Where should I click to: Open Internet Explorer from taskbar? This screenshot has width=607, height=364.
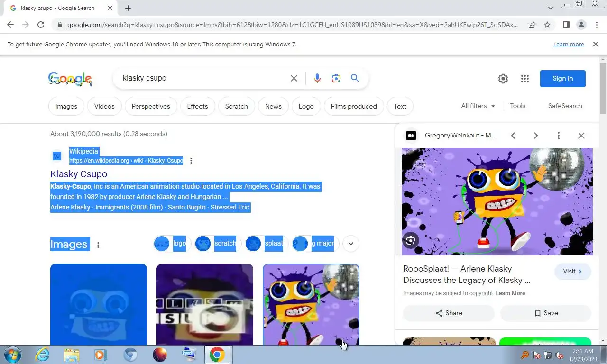coord(42,355)
